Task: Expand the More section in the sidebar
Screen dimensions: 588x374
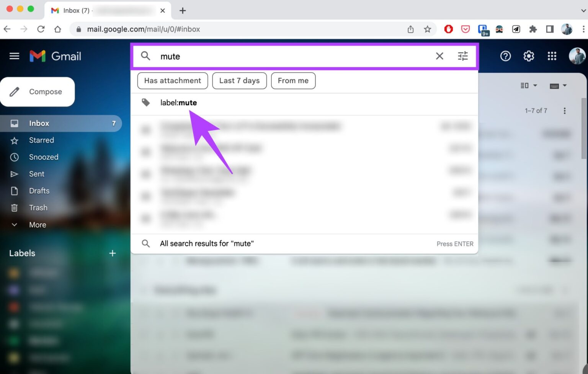Action: point(37,225)
